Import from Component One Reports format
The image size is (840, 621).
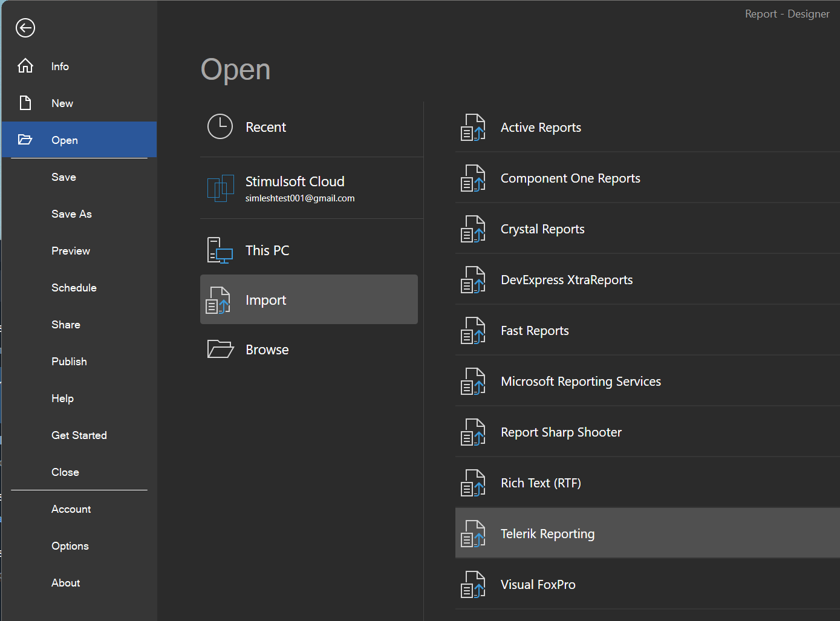(647, 178)
